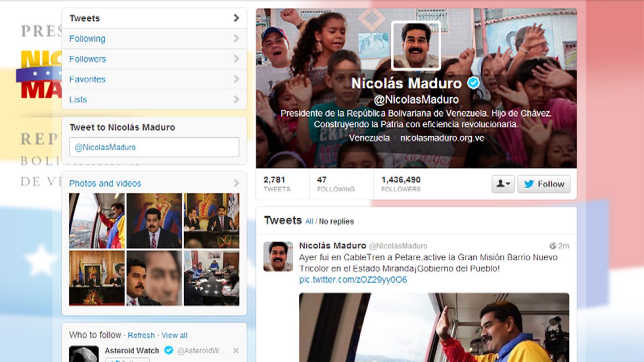The height and width of the screenshot is (362, 644).
Task: Open the pic.twitter.com/zOZ29yy0O6 link
Action: tap(353, 279)
